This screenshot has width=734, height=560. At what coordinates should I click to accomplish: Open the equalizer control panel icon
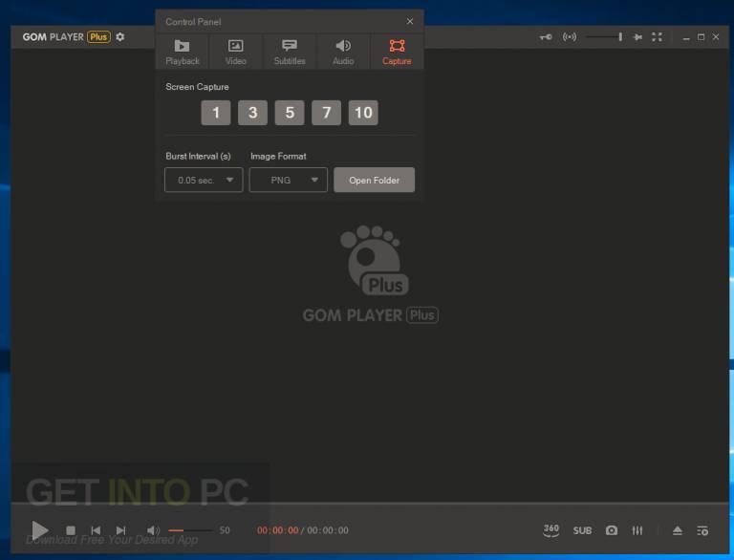637,530
